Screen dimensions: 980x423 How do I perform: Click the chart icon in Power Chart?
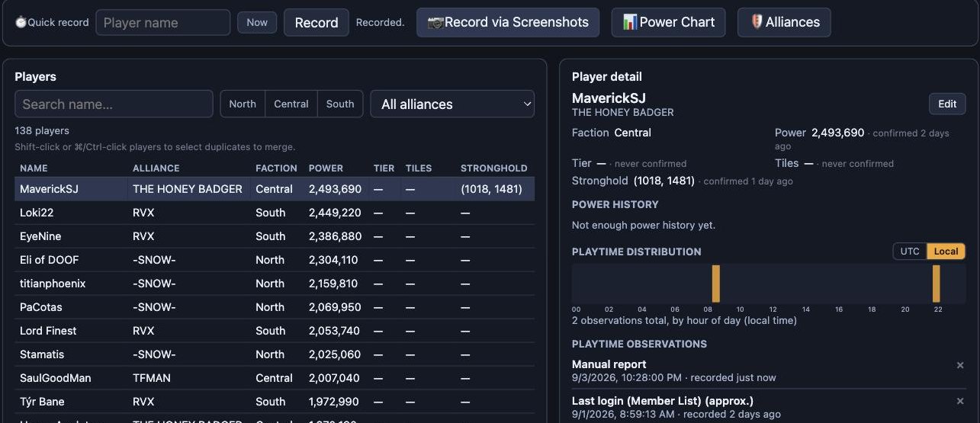click(x=630, y=22)
